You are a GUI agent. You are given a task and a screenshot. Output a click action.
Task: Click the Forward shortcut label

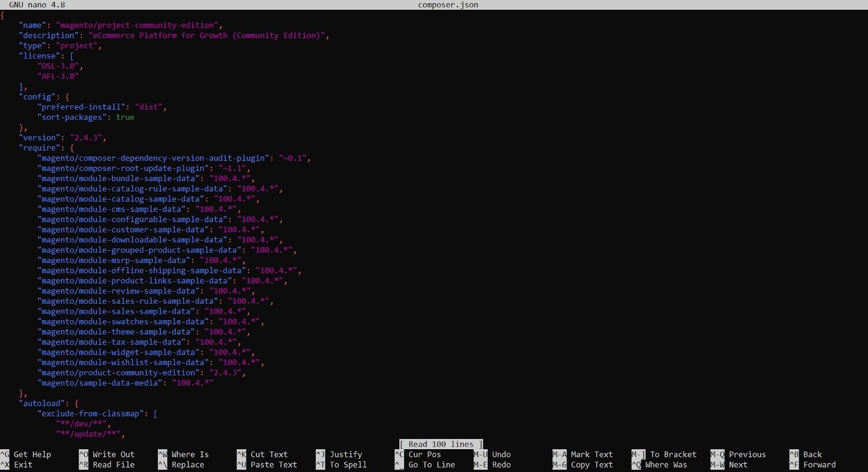820,465
